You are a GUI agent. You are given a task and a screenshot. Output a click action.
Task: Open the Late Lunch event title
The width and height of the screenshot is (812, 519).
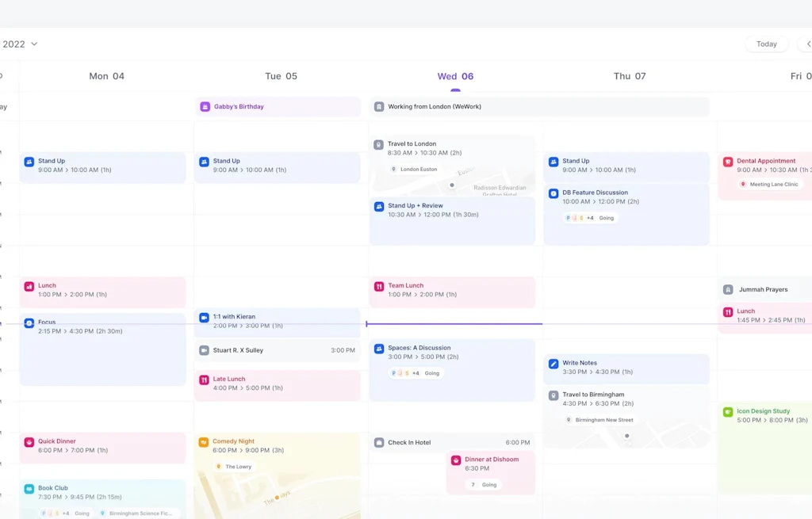point(229,379)
